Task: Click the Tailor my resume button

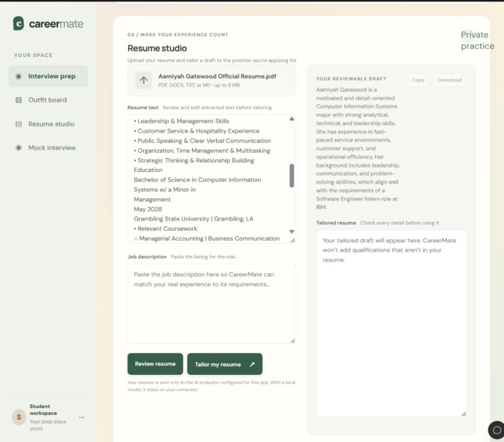Action: click(225, 364)
